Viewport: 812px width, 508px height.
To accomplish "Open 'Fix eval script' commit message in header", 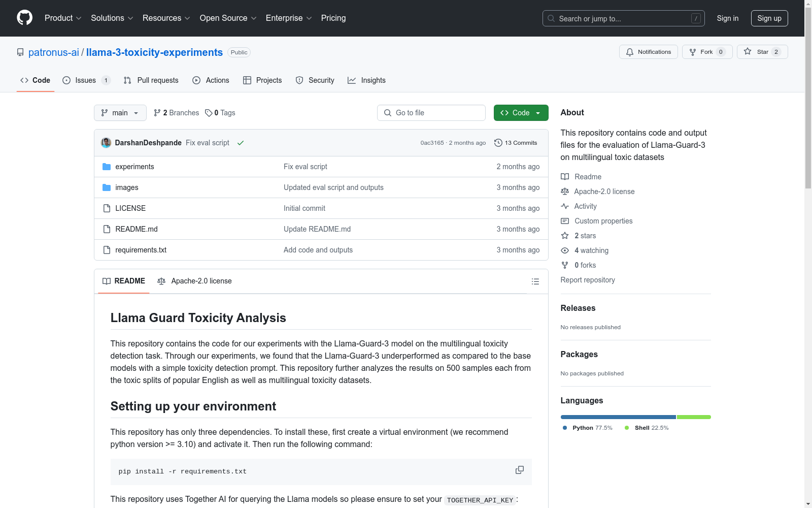I will click(x=208, y=143).
